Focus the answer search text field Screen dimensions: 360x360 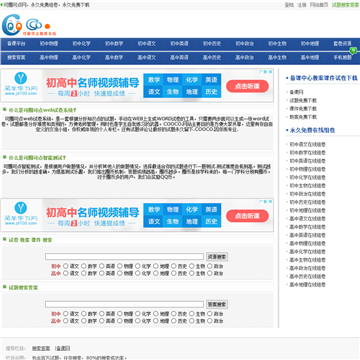pos(124,304)
